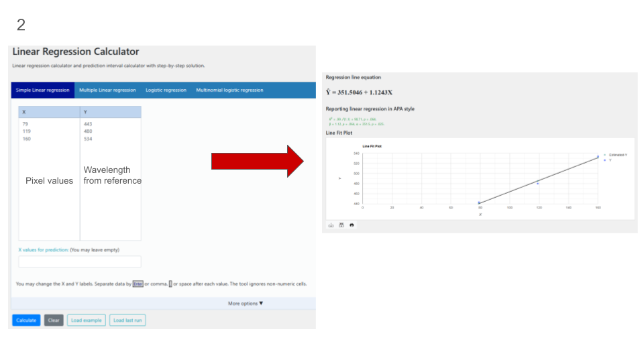Switch to Multiple Linear regression tab
The image size is (644, 362).
click(x=107, y=90)
